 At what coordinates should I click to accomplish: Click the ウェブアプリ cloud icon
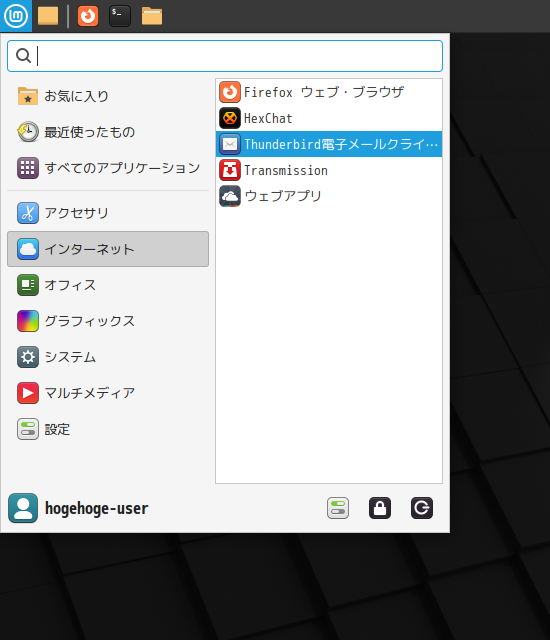click(230, 196)
